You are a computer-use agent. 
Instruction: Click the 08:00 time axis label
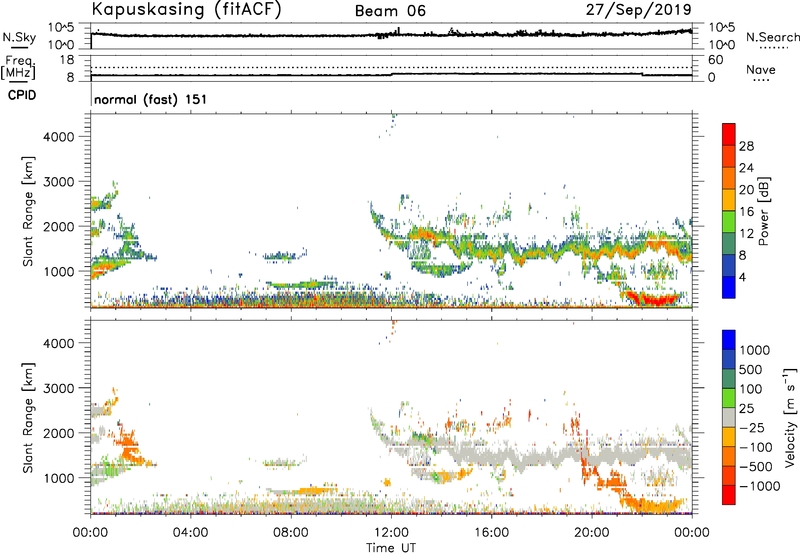tap(291, 533)
